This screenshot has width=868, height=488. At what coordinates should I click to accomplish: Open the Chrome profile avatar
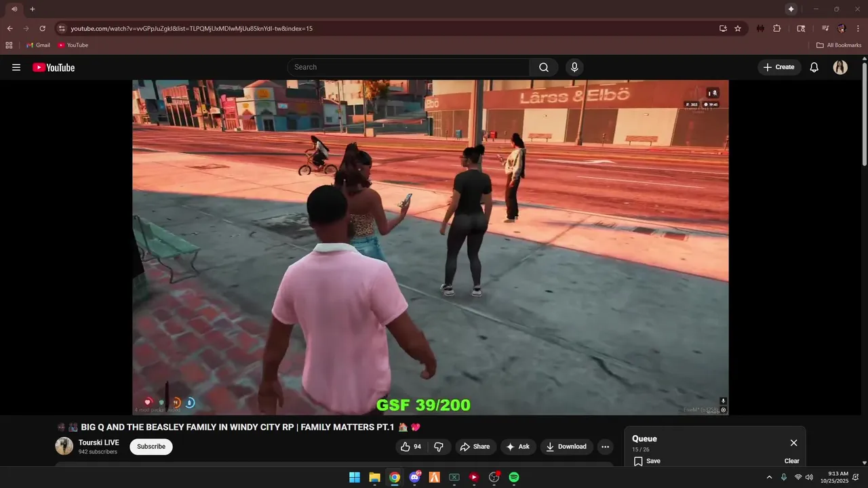tap(842, 28)
